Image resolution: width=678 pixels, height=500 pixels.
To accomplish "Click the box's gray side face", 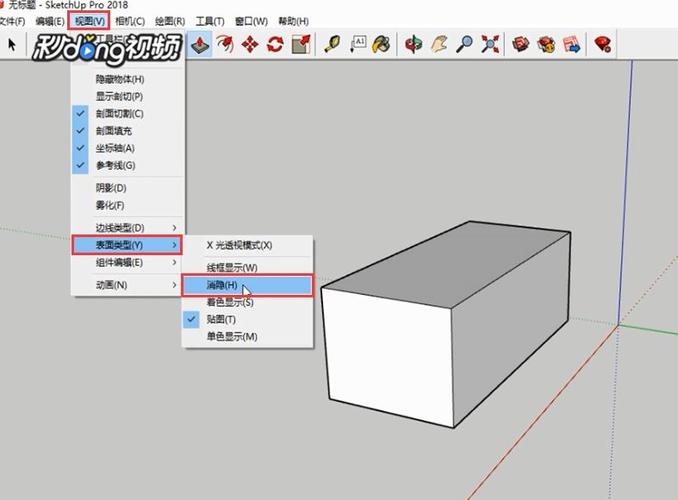I will pyautogui.click(x=512, y=329).
